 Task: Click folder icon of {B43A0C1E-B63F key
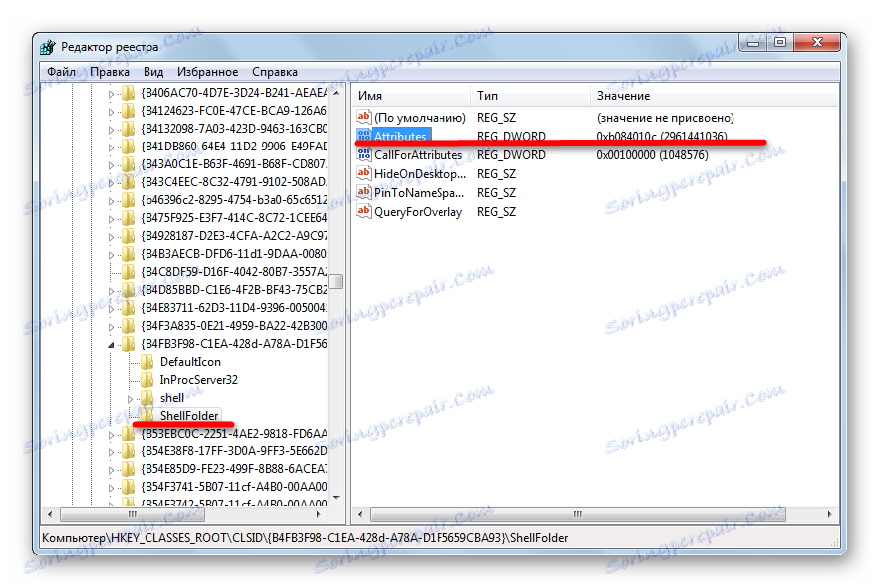[129, 163]
